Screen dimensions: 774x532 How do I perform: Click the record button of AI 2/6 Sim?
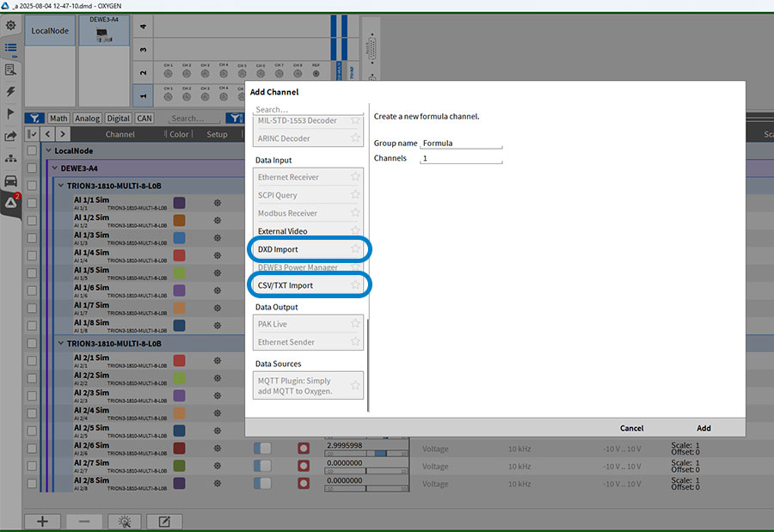[303, 448]
